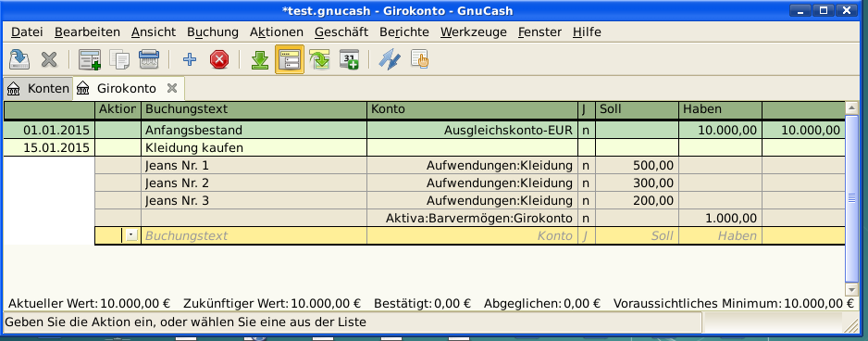The width and height of the screenshot is (868, 341).
Task: Close the Girokonto tab
Action: (172, 88)
